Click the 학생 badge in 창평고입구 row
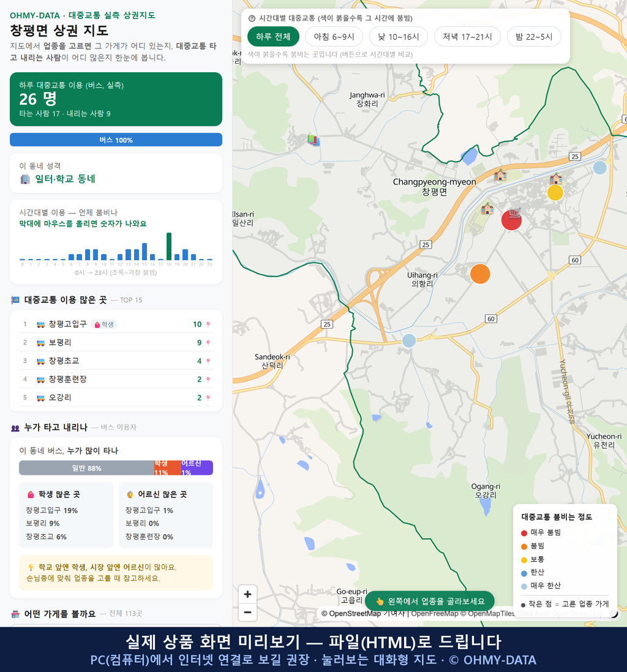The height and width of the screenshot is (672, 627). click(x=103, y=324)
